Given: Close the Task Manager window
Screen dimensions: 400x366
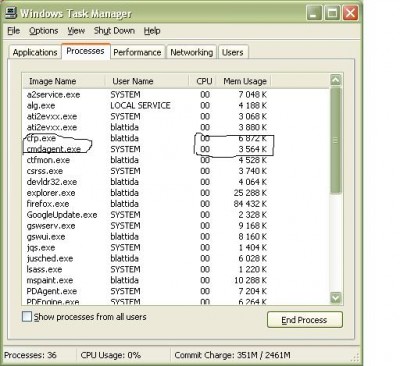Looking at the screenshot, I should (x=350, y=13).
